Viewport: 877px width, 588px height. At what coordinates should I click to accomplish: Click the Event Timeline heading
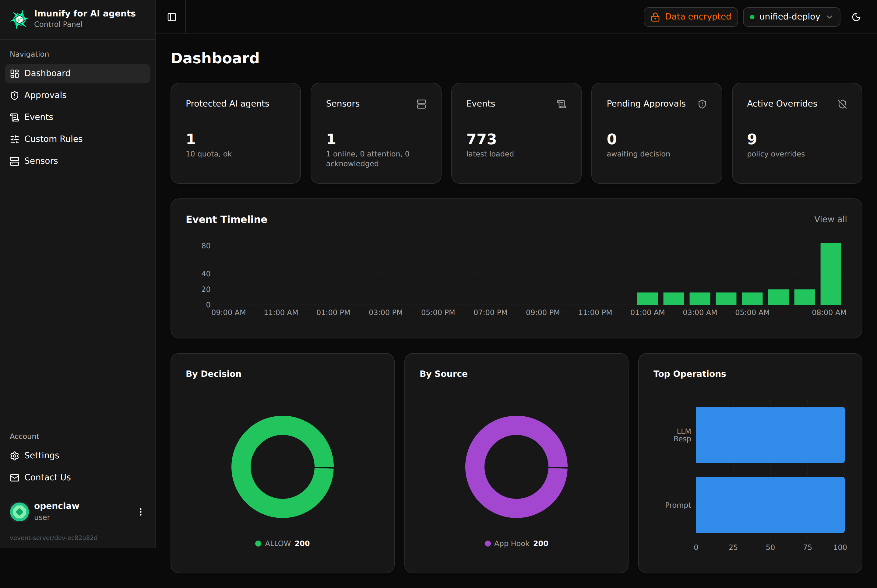pyautogui.click(x=227, y=219)
